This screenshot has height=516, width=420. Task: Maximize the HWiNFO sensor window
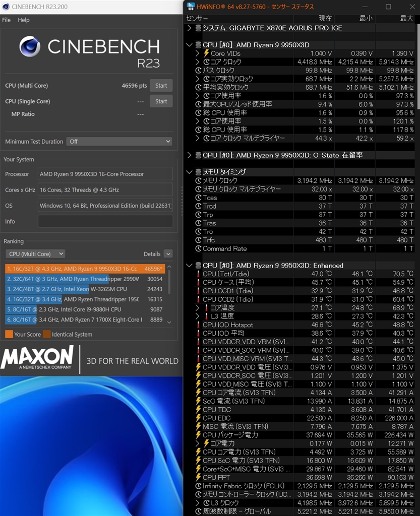click(x=388, y=7)
